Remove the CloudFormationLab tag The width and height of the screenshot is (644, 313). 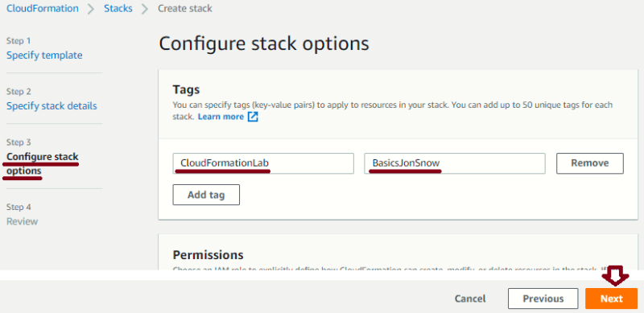coord(590,163)
